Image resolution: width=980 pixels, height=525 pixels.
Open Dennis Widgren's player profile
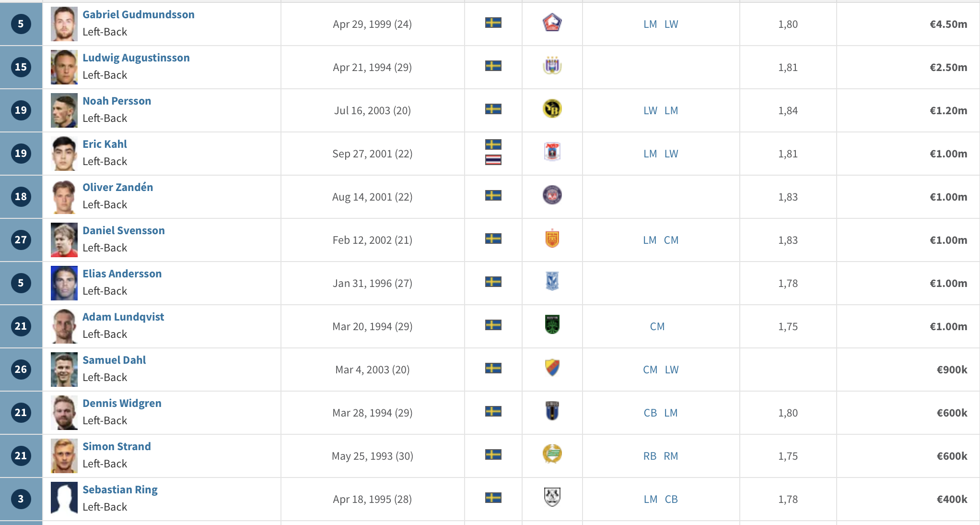[x=122, y=403]
